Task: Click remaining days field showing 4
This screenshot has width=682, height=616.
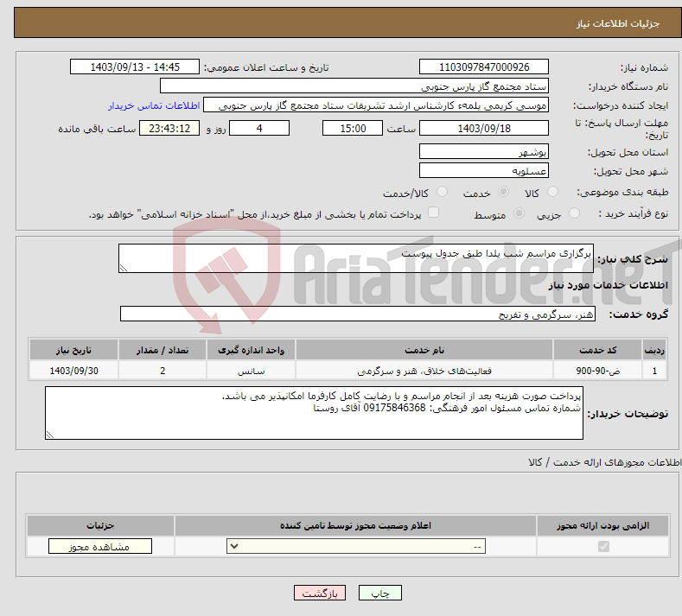Action: point(259,128)
